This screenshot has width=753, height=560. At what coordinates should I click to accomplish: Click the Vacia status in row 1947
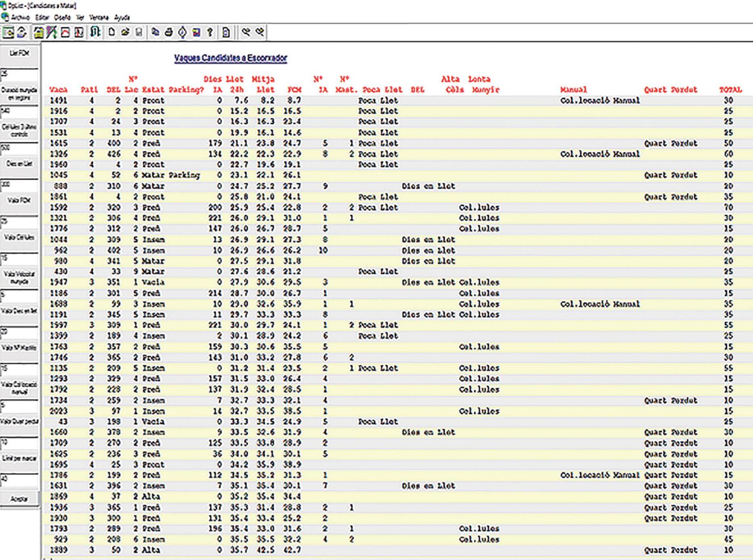[x=153, y=282]
